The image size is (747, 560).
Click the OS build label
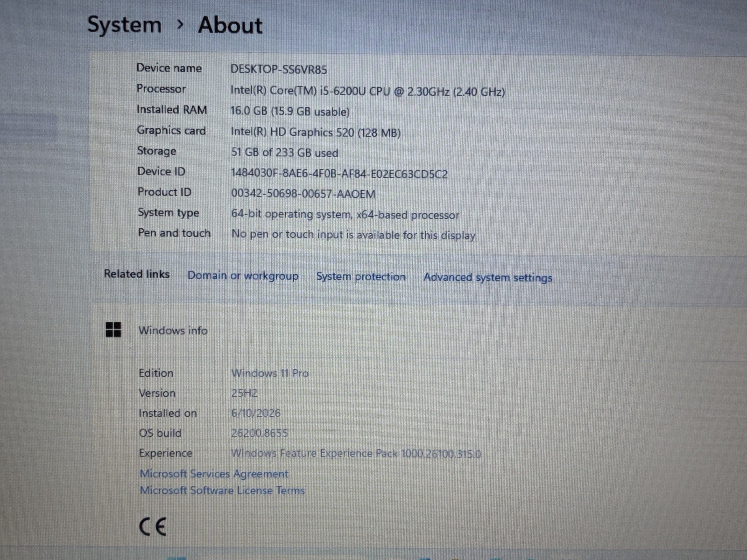(x=160, y=433)
